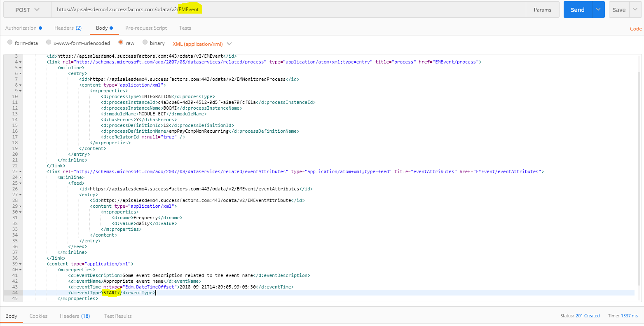The height and width of the screenshot is (326, 644).
Task: Edit the request URL field
Action: pos(288,9)
